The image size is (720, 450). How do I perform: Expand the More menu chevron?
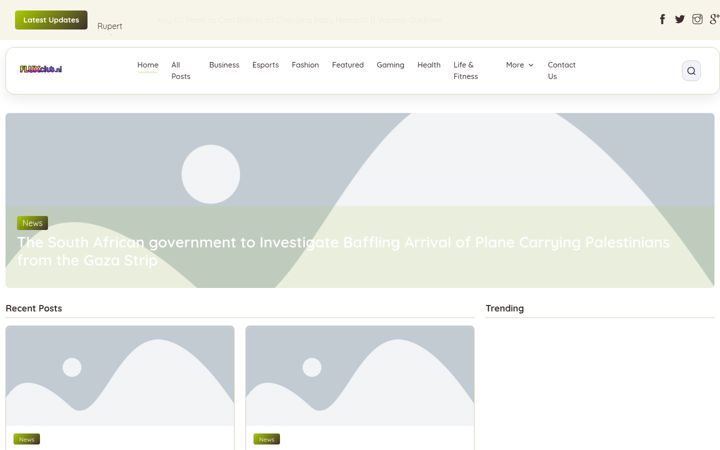pyautogui.click(x=531, y=65)
